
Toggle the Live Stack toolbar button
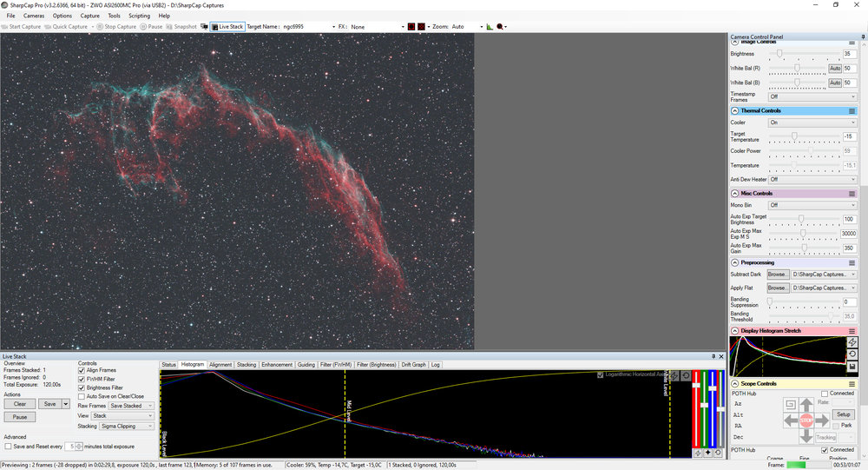point(227,27)
